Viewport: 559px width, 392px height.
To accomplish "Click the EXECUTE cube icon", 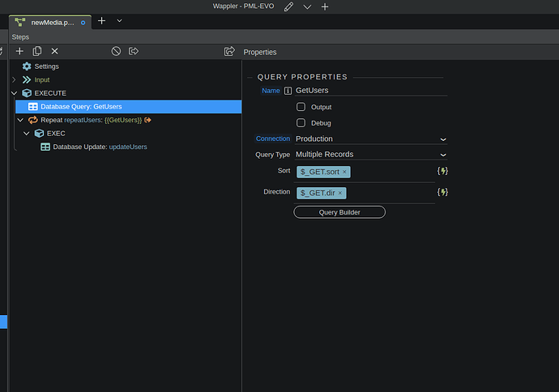I will 27,93.
